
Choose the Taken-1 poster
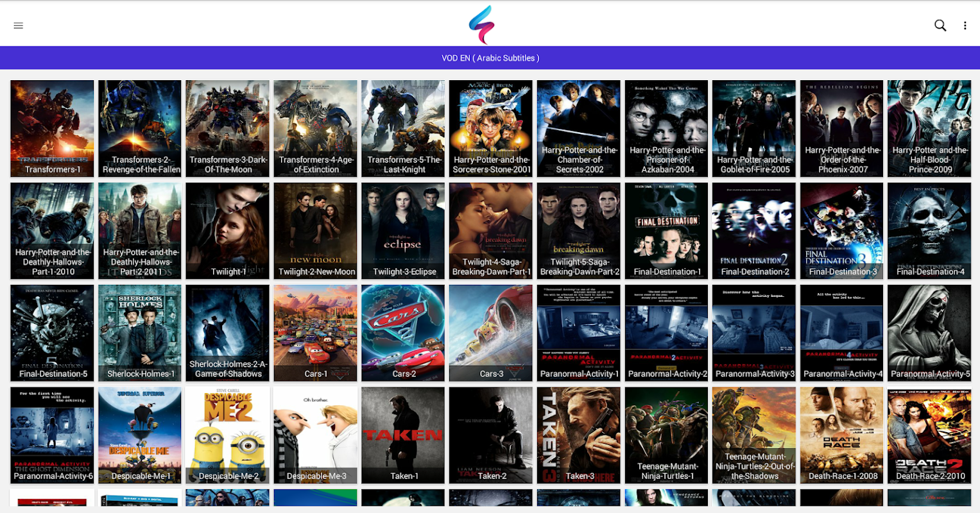(x=403, y=435)
